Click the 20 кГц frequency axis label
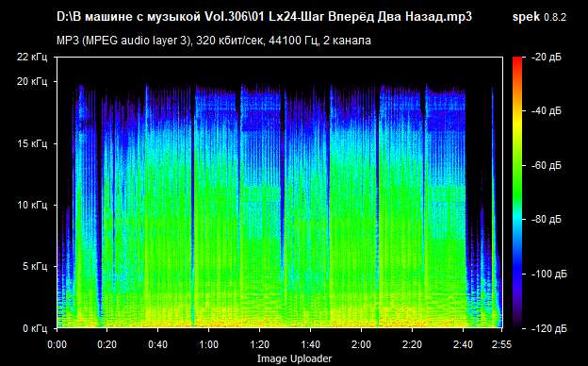This screenshot has height=366, width=588. click(x=33, y=81)
